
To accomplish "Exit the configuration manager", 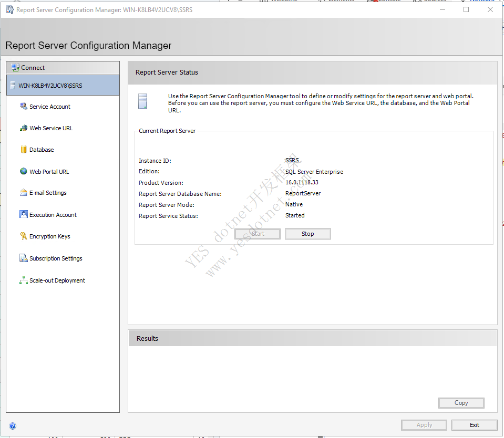I will 474,425.
